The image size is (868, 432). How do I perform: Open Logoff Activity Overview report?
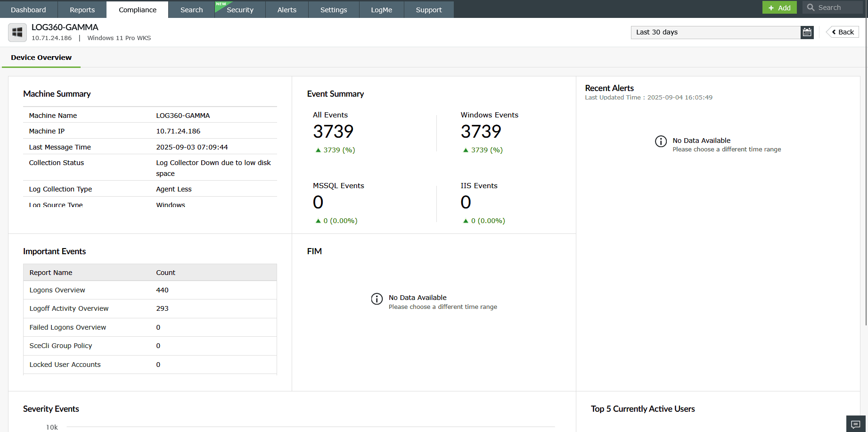(x=69, y=308)
